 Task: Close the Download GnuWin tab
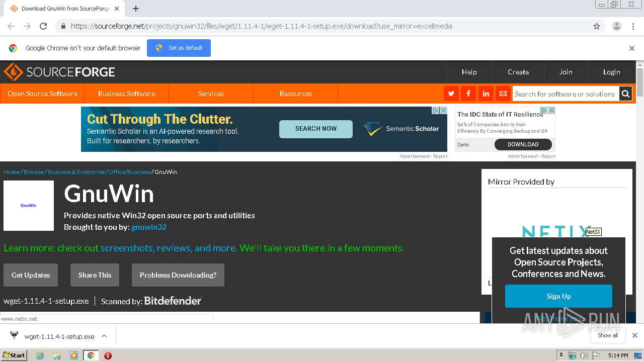pos(117,9)
